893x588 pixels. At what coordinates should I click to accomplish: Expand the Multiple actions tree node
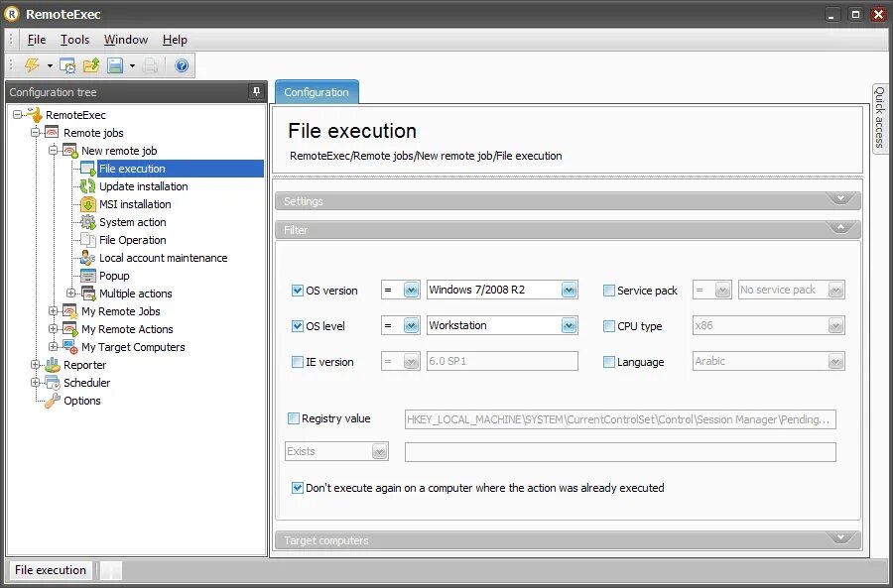pos(70,294)
